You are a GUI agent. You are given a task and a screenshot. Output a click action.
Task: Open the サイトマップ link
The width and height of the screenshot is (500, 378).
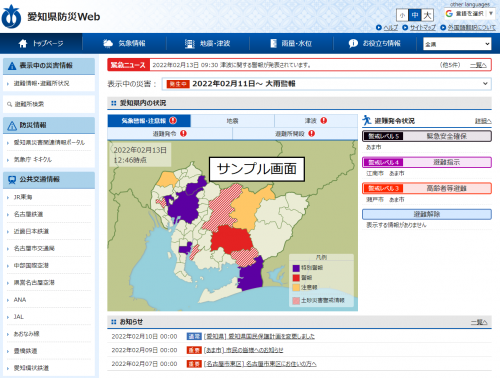pos(422,28)
